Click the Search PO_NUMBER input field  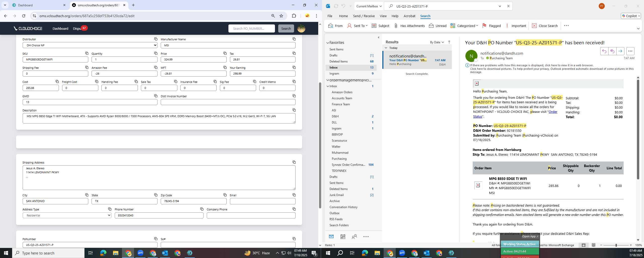[x=252, y=28]
